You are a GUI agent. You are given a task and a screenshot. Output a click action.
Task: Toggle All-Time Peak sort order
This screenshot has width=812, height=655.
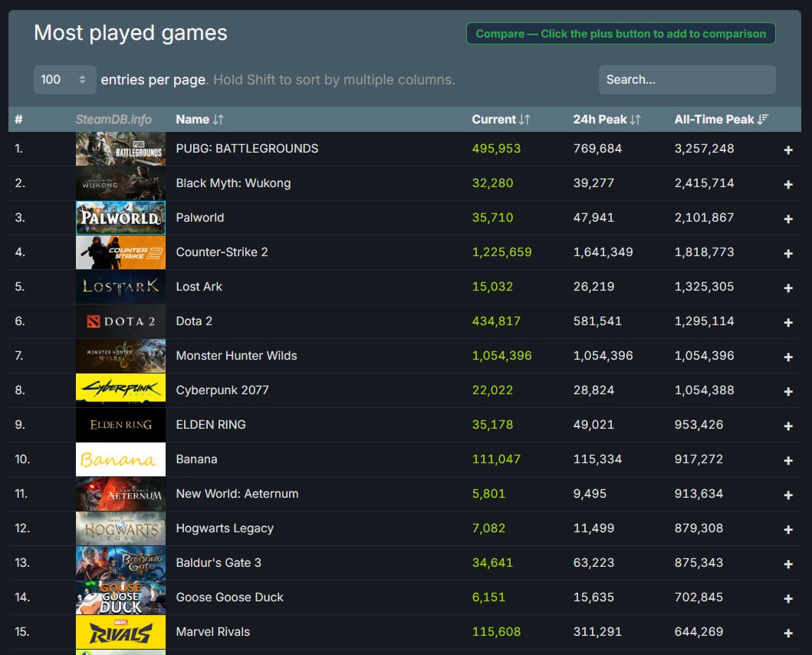click(721, 120)
